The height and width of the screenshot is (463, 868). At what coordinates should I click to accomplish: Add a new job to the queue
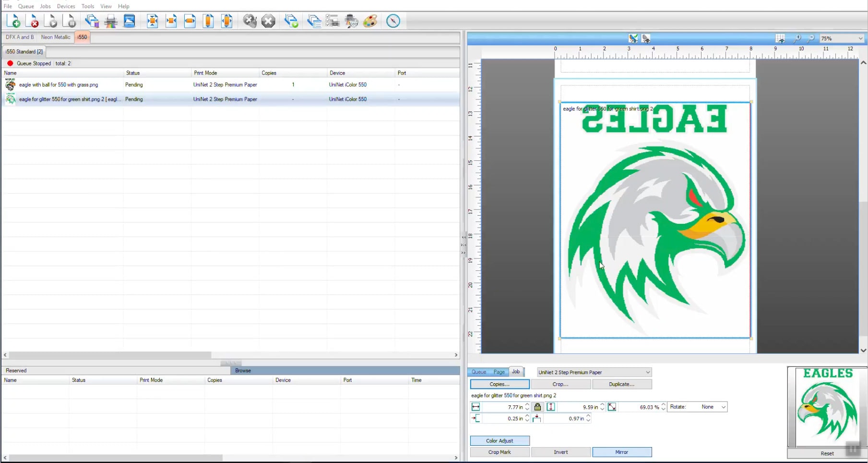click(x=13, y=21)
